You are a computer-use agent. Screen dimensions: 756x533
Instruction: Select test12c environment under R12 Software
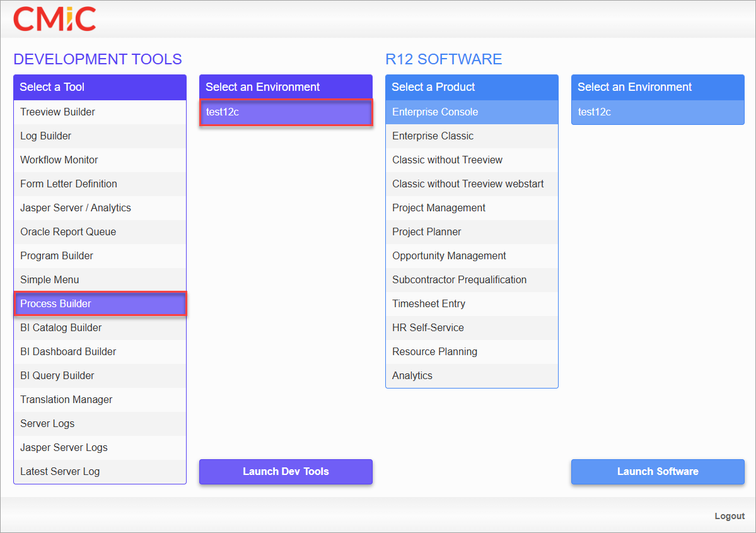(658, 112)
